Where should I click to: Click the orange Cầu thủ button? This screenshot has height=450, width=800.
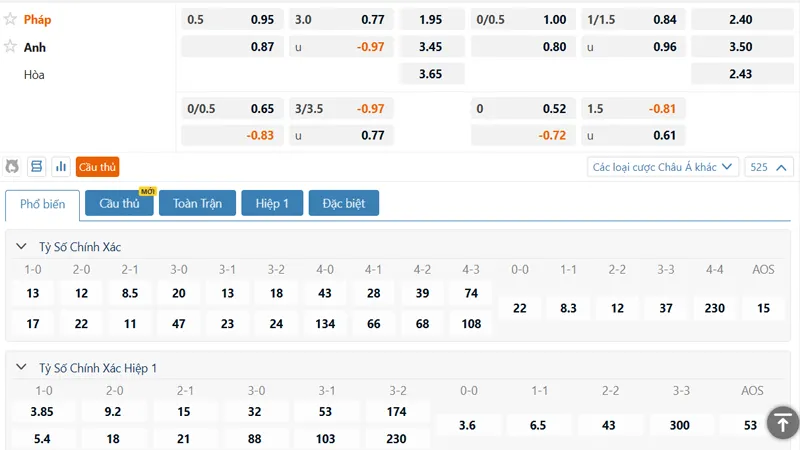[x=97, y=167]
